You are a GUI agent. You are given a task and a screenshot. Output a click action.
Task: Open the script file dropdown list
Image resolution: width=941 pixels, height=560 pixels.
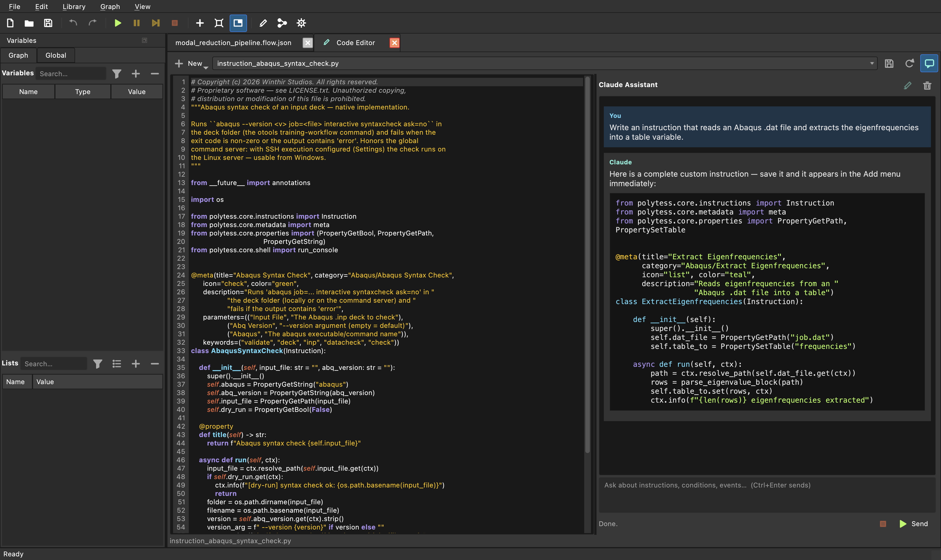tap(872, 63)
